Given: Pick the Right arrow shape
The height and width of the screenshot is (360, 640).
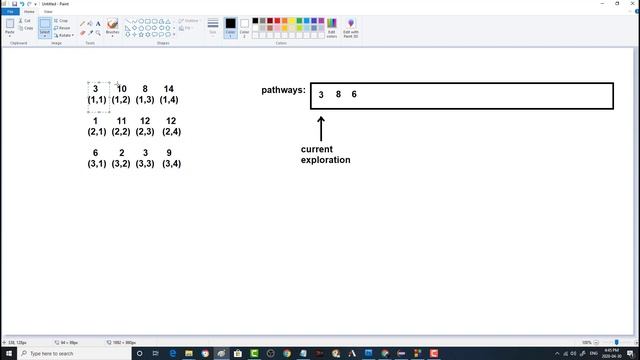Looking at the screenshot, I should pos(154,28).
